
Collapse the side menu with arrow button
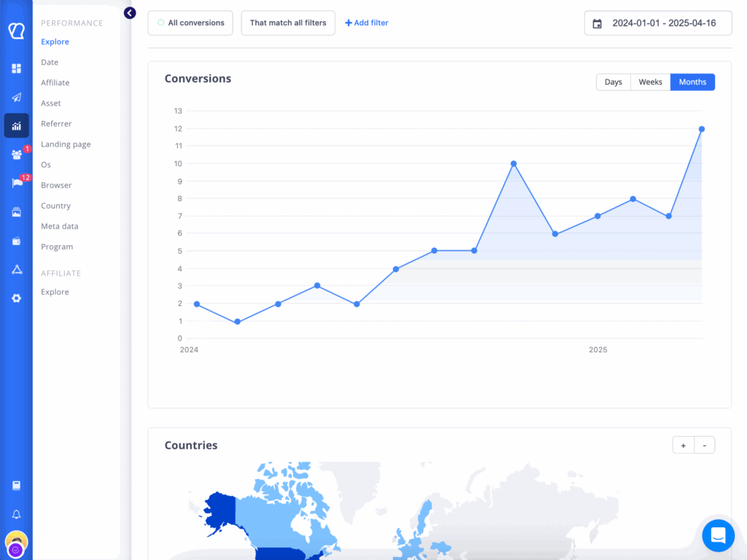[x=130, y=13]
